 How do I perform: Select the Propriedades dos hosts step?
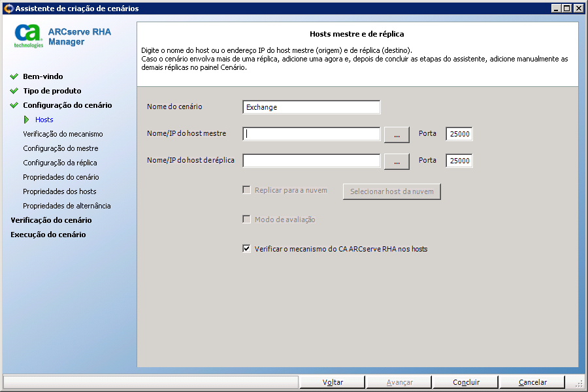pyautogui.click(x=59, y=191)
